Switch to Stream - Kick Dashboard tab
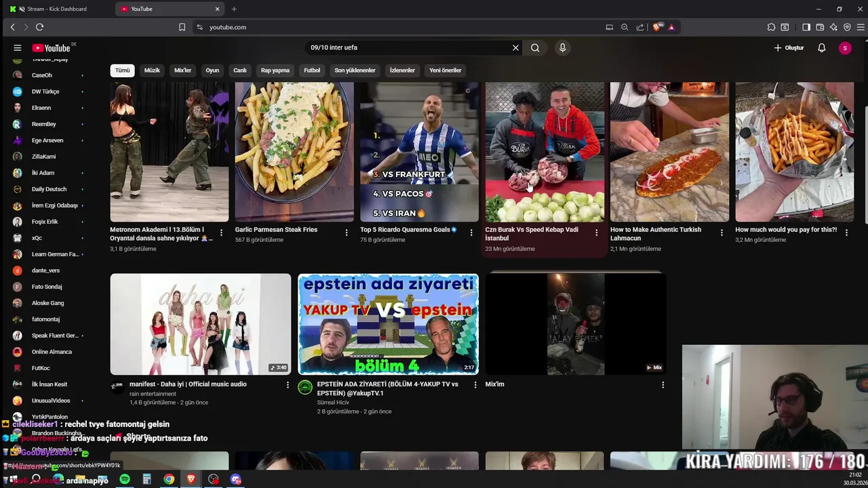Image resolution: width=868 pixels, height=488 pixels. (x=58, y=9)
